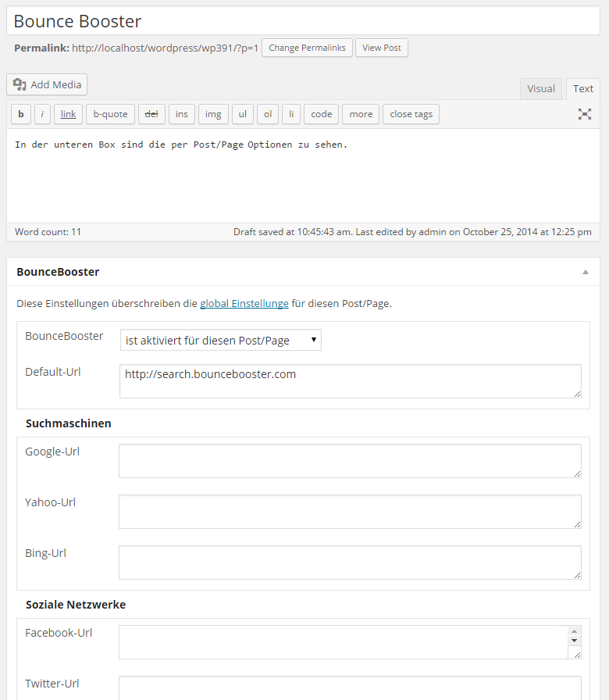The width and height of the screenshot is (609, 700).
Task: Click the View Post button
Action: [x=382, y=48]
